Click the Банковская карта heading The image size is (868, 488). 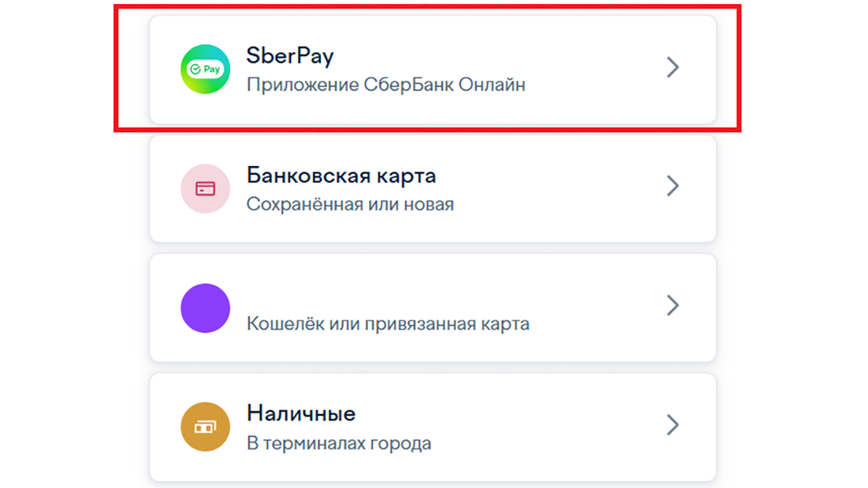[341, 176]
